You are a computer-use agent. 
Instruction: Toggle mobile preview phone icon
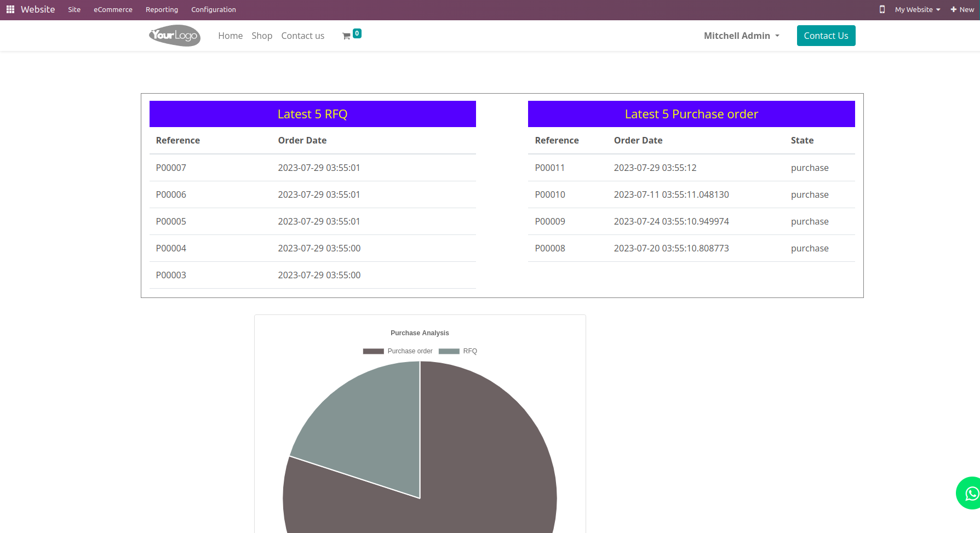(882, 9)
